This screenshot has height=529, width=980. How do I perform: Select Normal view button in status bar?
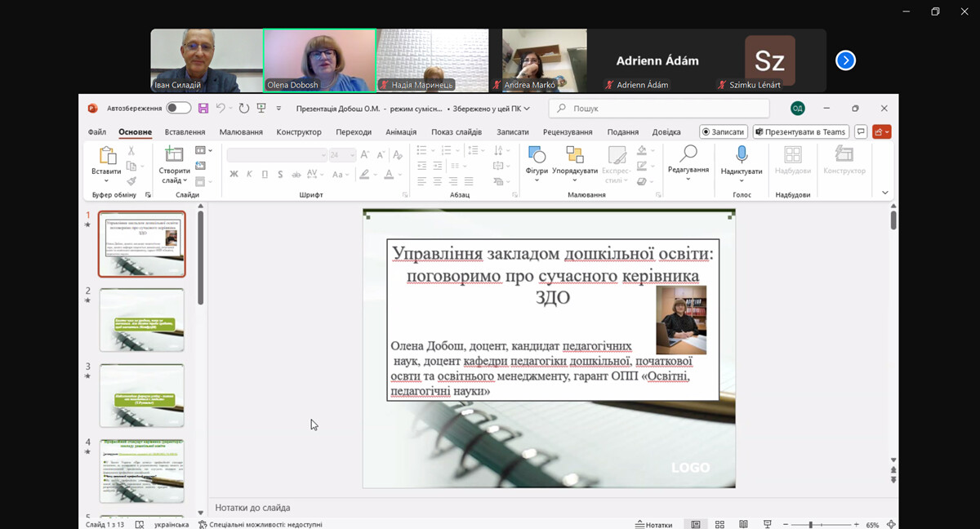tap(696, 524)
